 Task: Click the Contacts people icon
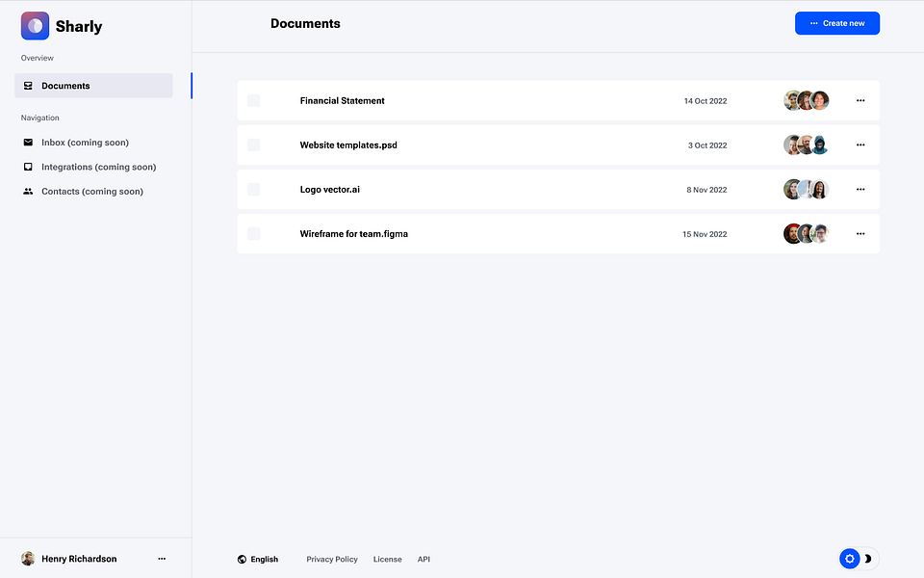pyautogui.click(x=28, y=191)
